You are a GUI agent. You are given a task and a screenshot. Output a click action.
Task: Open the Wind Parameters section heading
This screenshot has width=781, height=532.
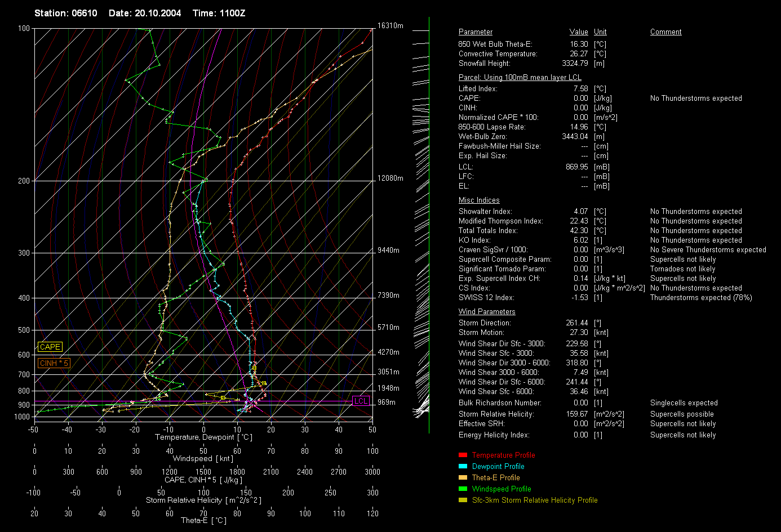487,312
